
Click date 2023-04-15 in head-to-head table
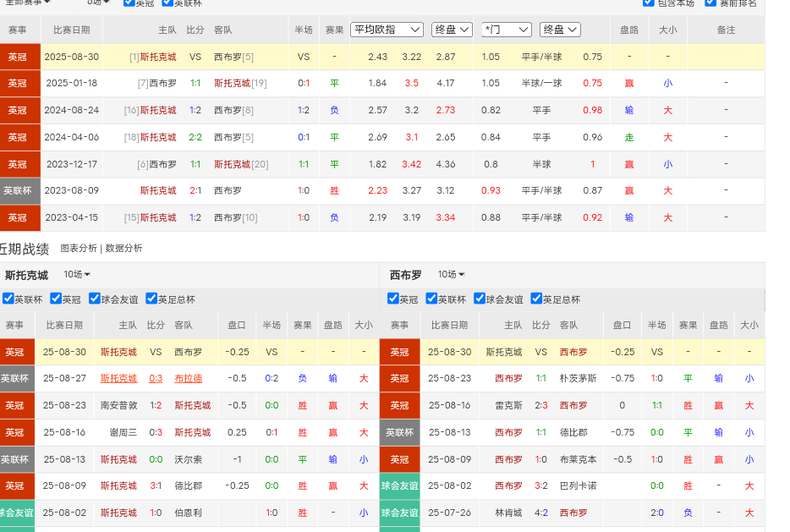tap(72, 217)
